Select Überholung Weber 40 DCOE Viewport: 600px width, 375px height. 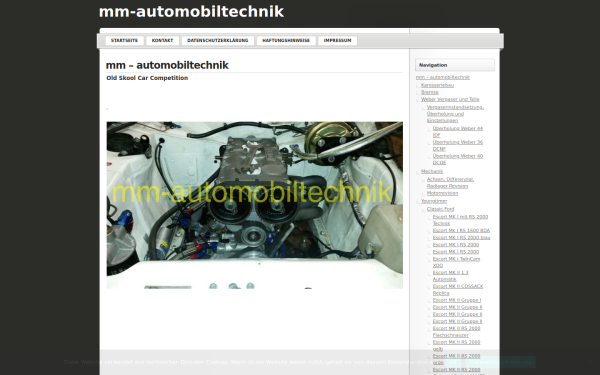pyautogui.click(x=458, y=159)
